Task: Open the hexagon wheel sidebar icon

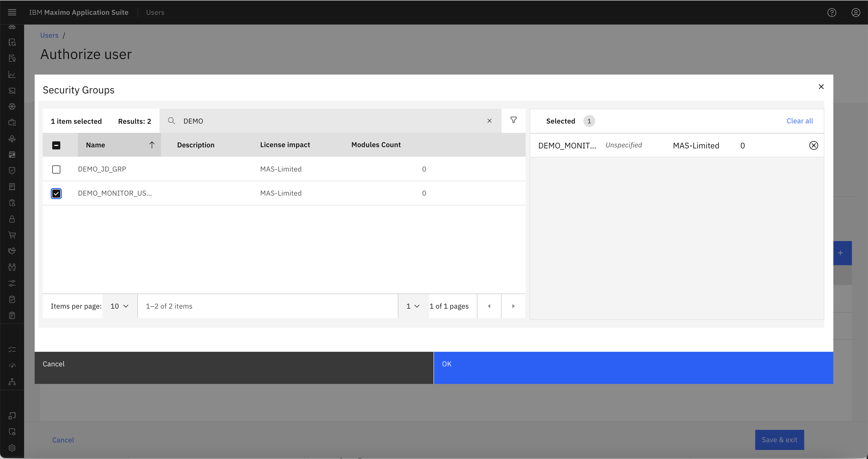Action: pyautogui.click(x=12, y=106)
